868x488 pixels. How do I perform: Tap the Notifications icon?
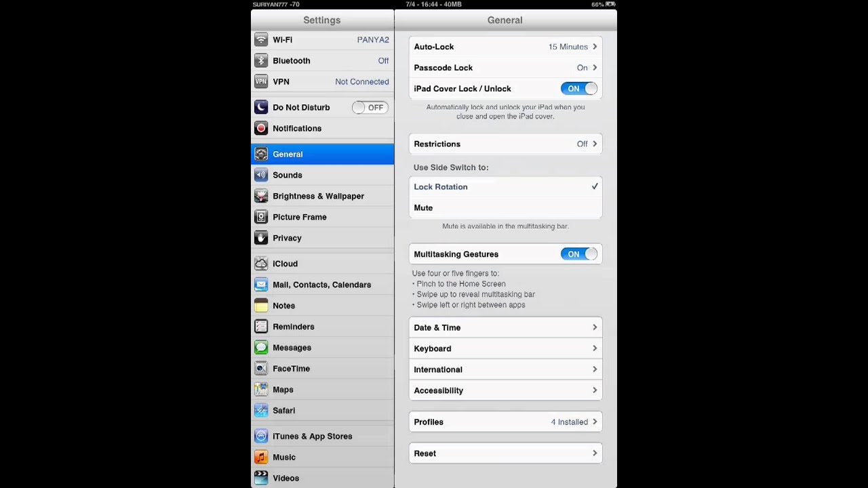pyautogui.click(x=261, y=129)
